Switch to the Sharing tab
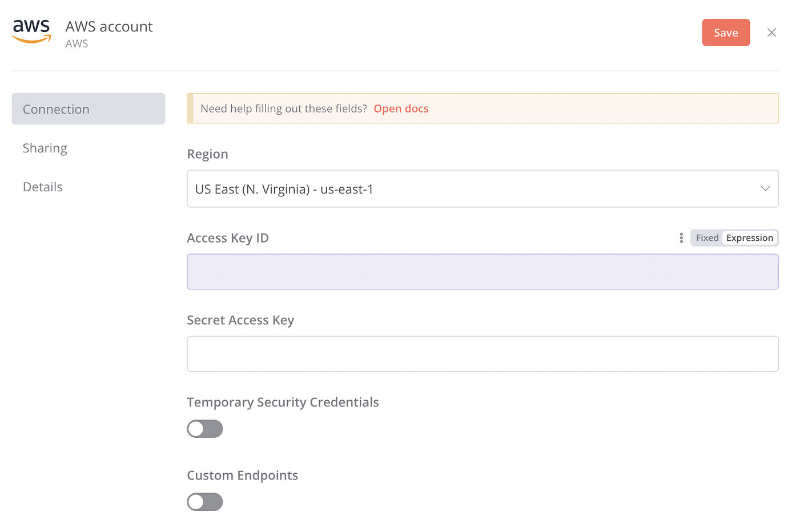The height and width of the screenshot is (532, 788). point(45,148)
